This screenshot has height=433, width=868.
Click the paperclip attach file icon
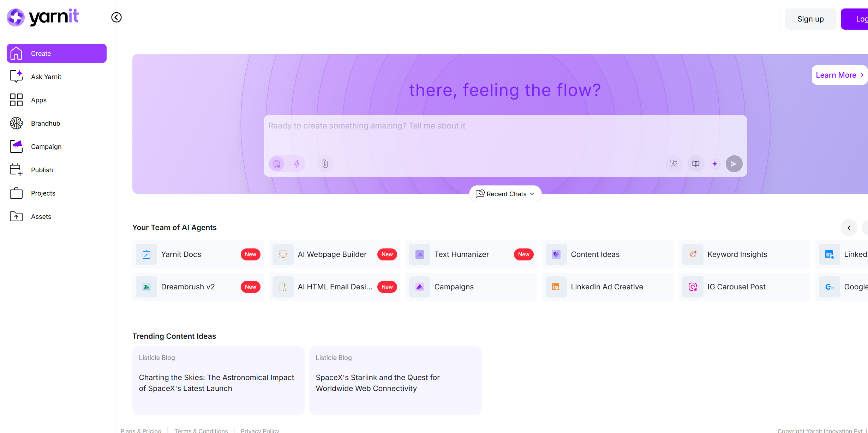tap(325, 164)
